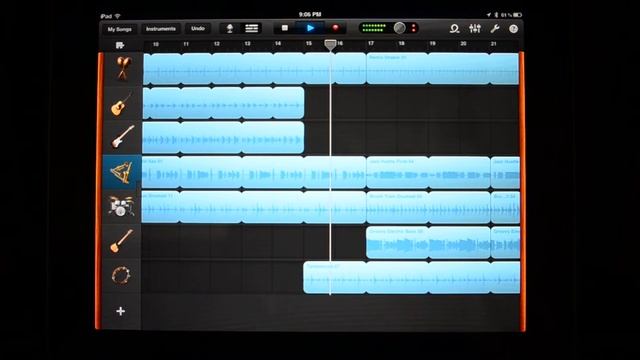Select the drum kit track header
This screenshot has width=640, height=360.
tap(122, 207)
